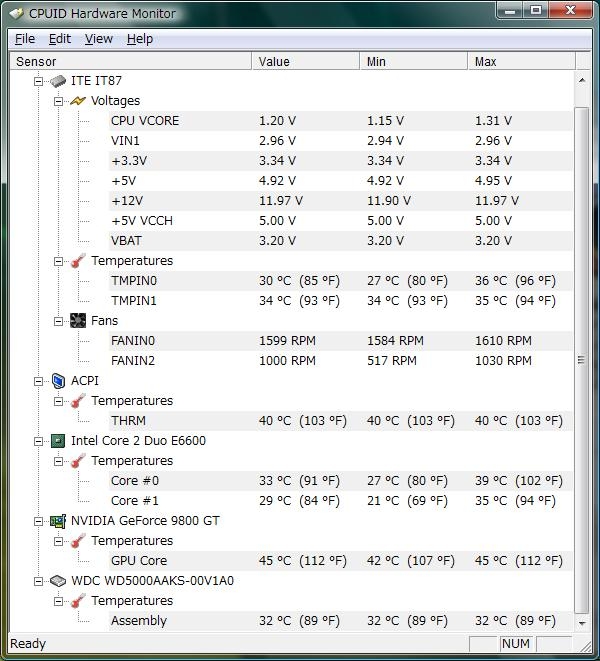Click the thermometer icon under NVIDIA GeForce
Image resolution: width=600 pixels, height=661 pixels.
(x=78, y=541)
